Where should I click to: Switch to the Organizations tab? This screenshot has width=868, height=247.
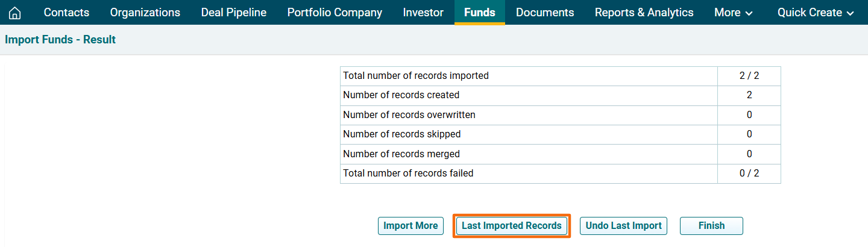point(145,13)
